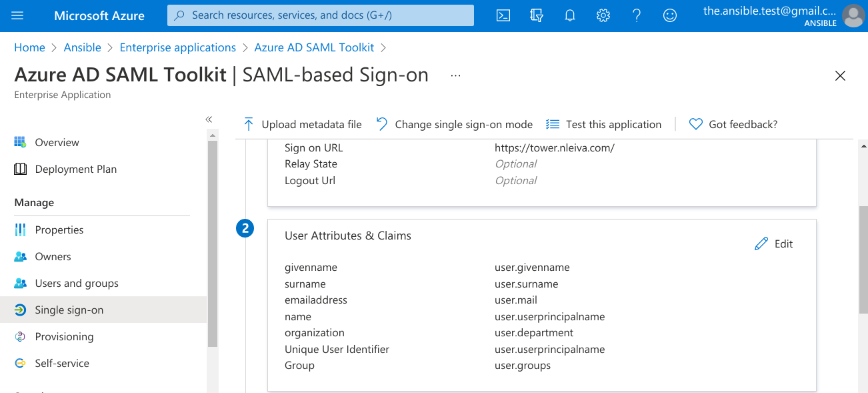Open the directory and subscription filter icon

(x=537, y=15)
